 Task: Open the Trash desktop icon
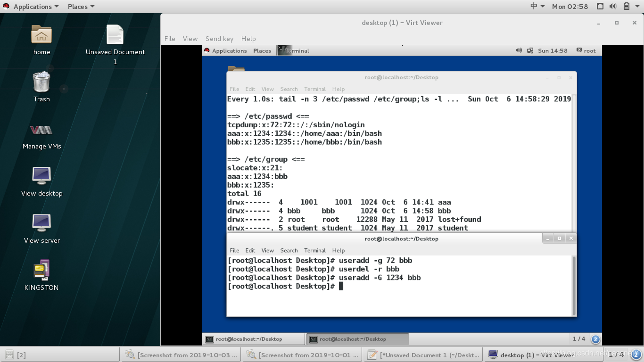point(41,82)
